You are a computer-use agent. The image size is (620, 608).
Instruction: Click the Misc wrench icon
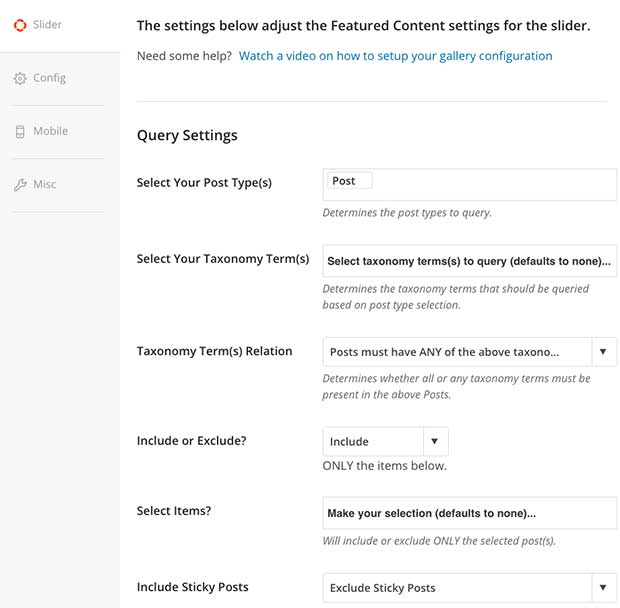coord(20,185)
